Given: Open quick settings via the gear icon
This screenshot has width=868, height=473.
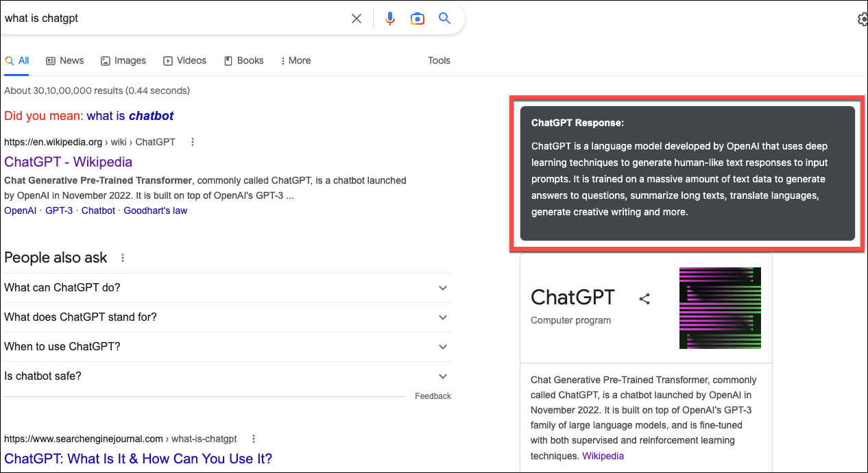Looking at the screenshot, I should coord(862,19).
